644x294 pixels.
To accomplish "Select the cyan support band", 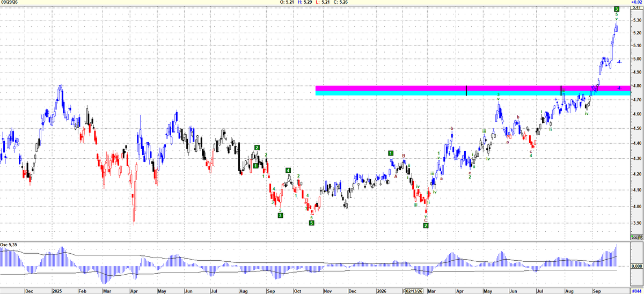I will tap(472, 93).
